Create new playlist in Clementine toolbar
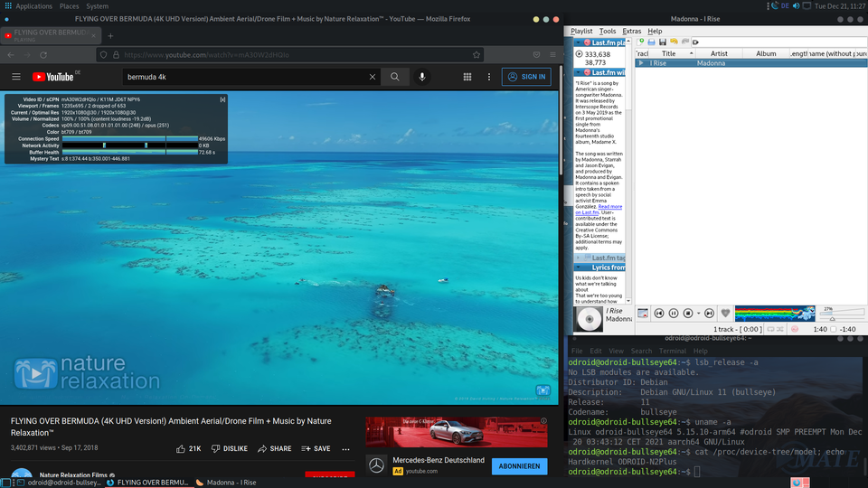Screen dimensions: 868x488 click(640, 42)
